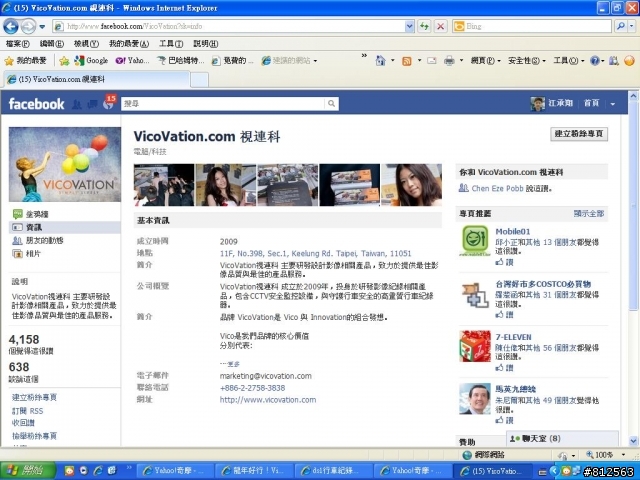This screenshot has width=640, height=480.
Task: Click the Facebook friend requests icon
Action: click(76, 104)
